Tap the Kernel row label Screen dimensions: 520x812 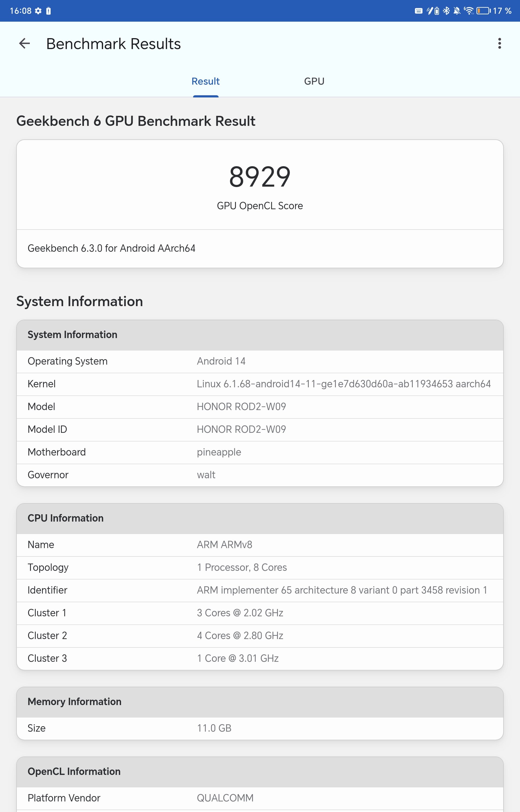coord(41,384)
